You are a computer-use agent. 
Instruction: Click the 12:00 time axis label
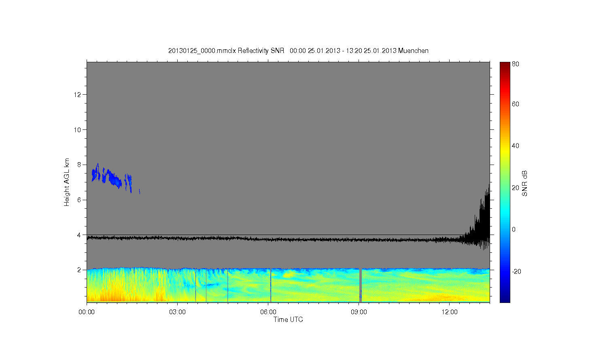[450, 312]
